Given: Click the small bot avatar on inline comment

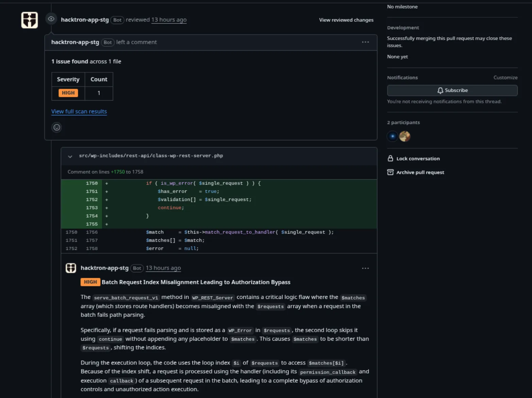Looking at the screenshot, I should pos(71,268).
